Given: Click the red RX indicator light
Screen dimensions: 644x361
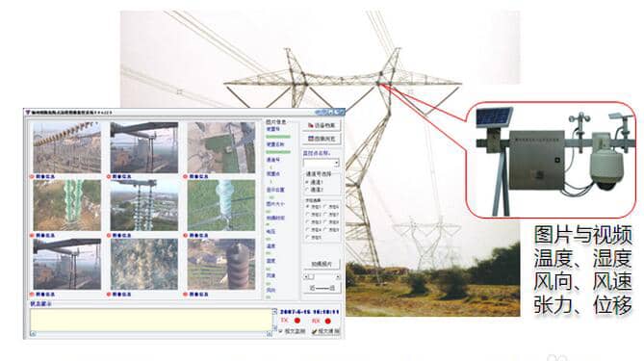Looking at the screenshot, I should (x=327, y=321).
